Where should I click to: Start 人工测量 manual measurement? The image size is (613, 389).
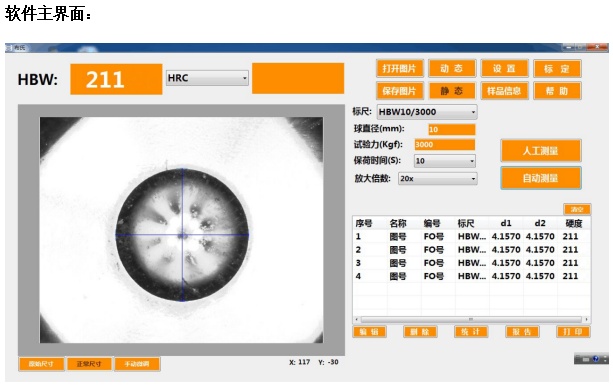(x=541, y=151)
